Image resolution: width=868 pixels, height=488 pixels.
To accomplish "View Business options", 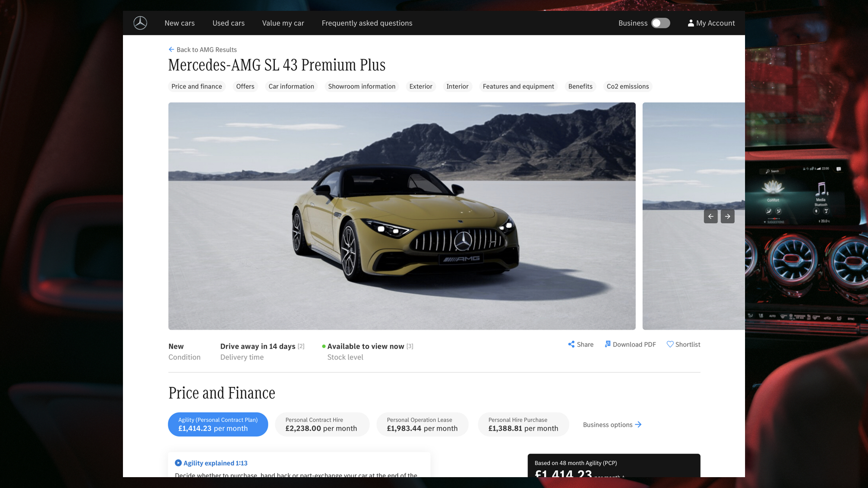I will tap(612, 424).
